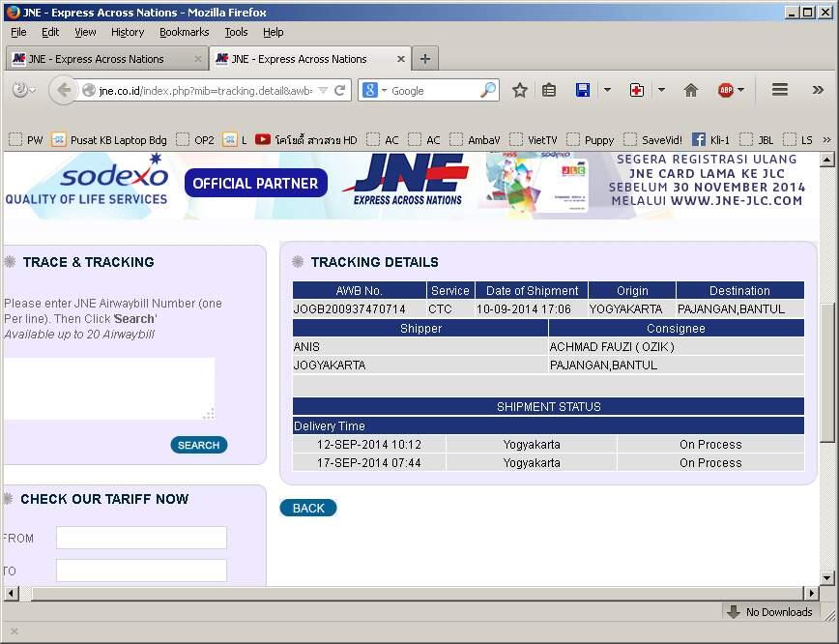
Task: Open the Firefox hamburger menu
Action: pyautogui.click(x=780, y=89)
